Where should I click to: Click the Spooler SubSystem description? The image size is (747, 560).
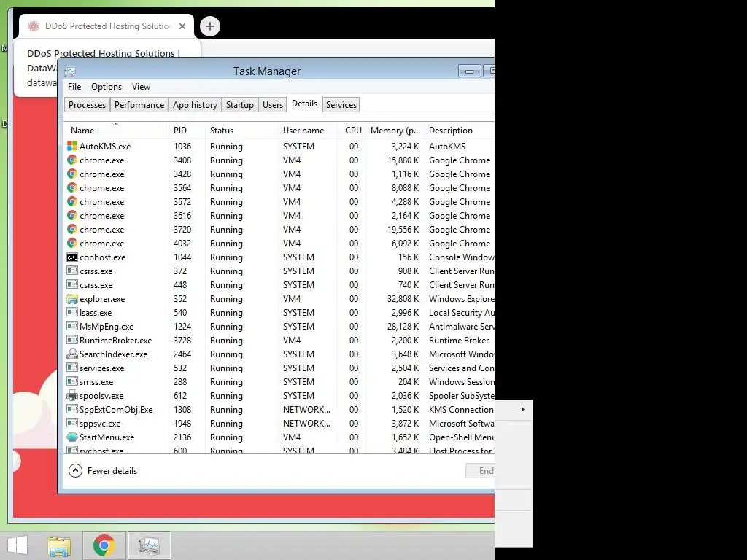(461, 396)
